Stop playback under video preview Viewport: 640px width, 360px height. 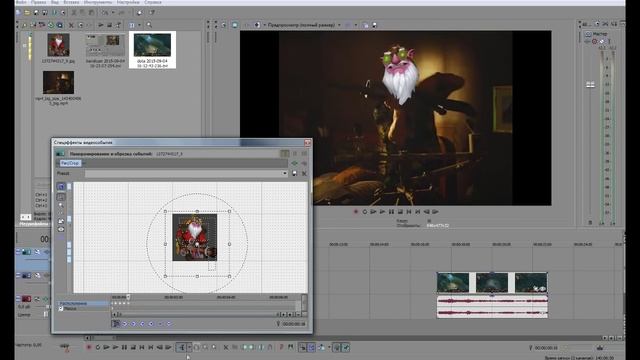400,211
